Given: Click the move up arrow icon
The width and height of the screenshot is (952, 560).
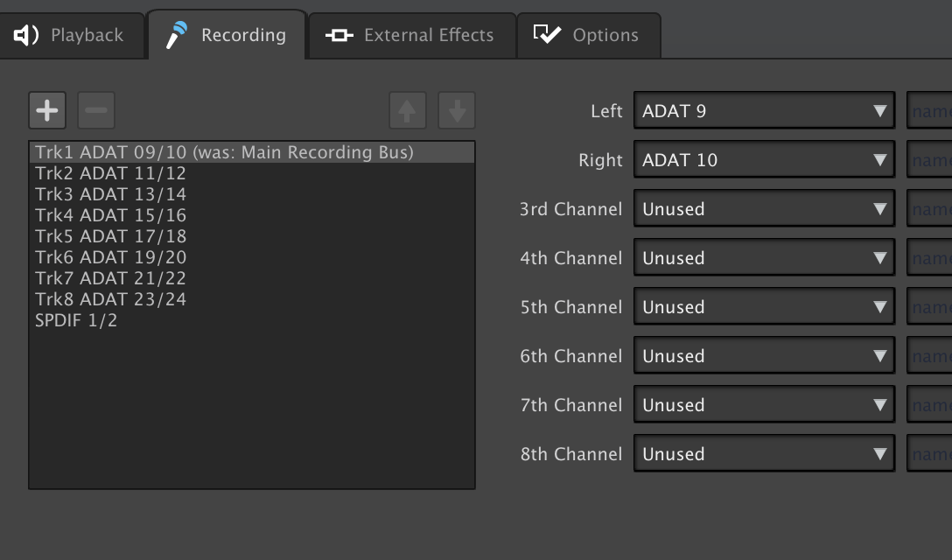Looking at the screenshot, I should pos(407,110).
